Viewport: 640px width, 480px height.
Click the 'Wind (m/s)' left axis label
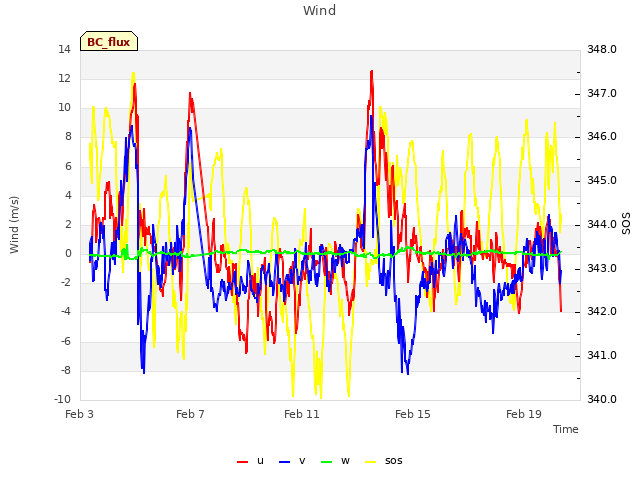click(x=14, y=225)
